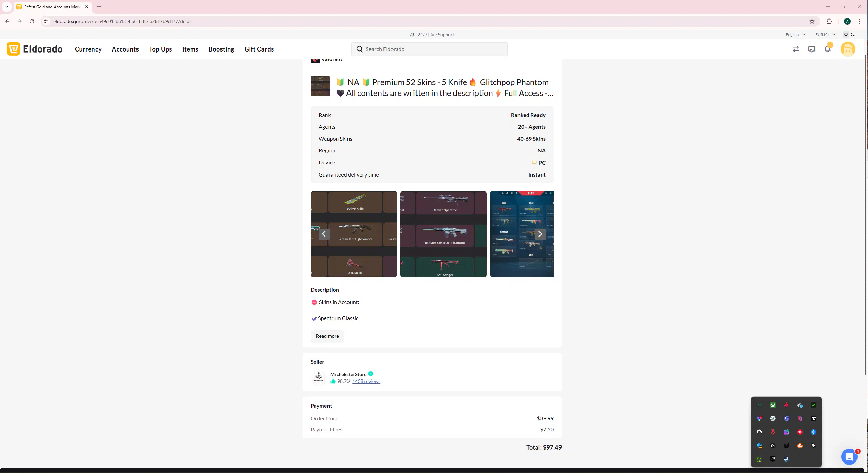Open the Microsoft Teams tray icon
This screenshot has height=473, width=868.
point(786,418)
